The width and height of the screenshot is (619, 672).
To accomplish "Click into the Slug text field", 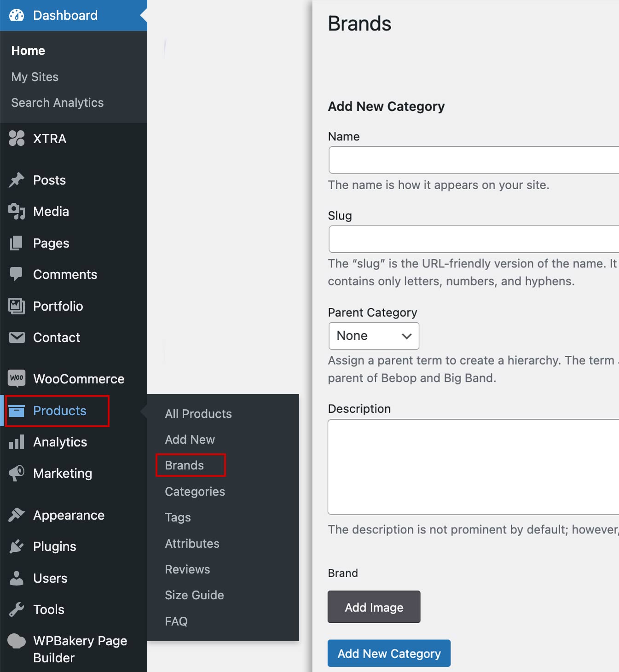I will click(473, 239).
